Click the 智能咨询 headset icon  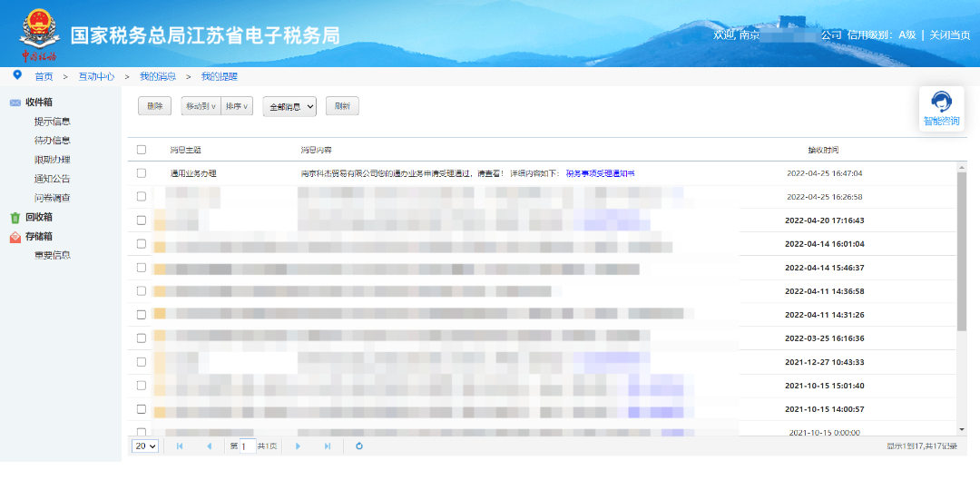941,103
